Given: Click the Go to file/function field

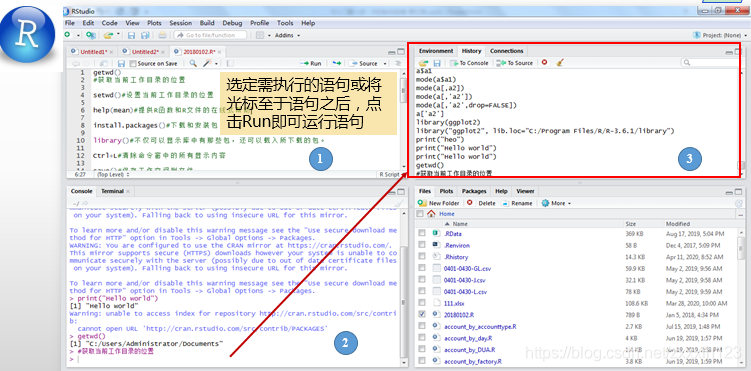Looking at the screenshot, I should (210, 35).
